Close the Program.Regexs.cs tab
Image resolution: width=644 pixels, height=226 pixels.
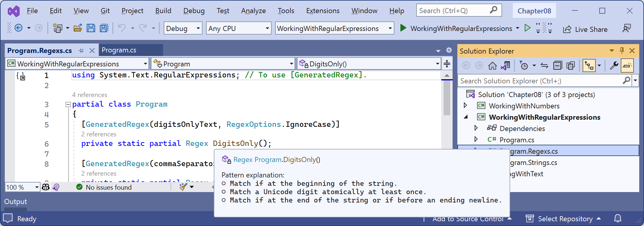click(92, 51)
